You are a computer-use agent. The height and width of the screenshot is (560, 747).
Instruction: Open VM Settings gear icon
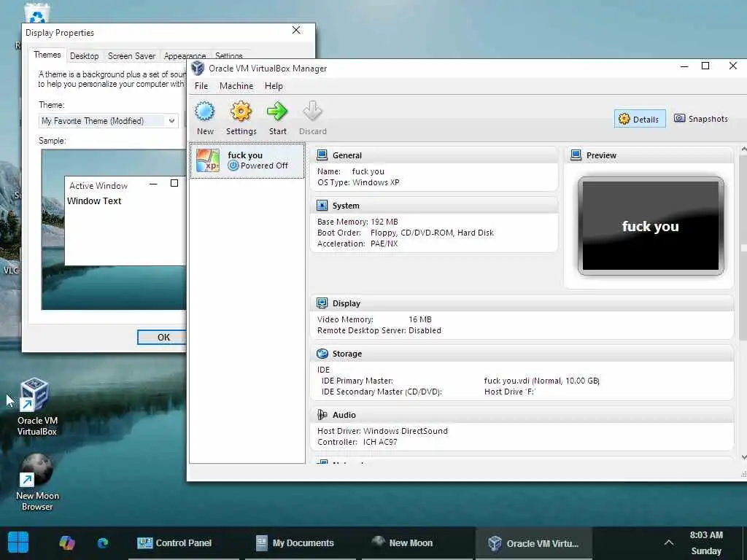pos(241,112)
